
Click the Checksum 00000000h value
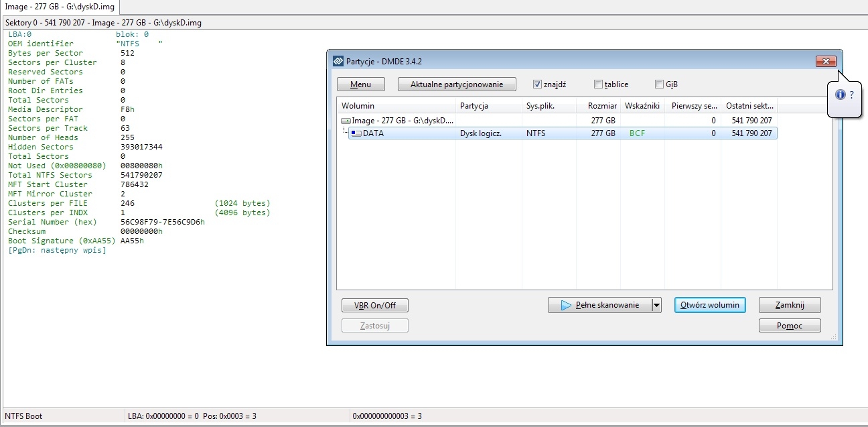pyautogui.click(x=141, y=231)
